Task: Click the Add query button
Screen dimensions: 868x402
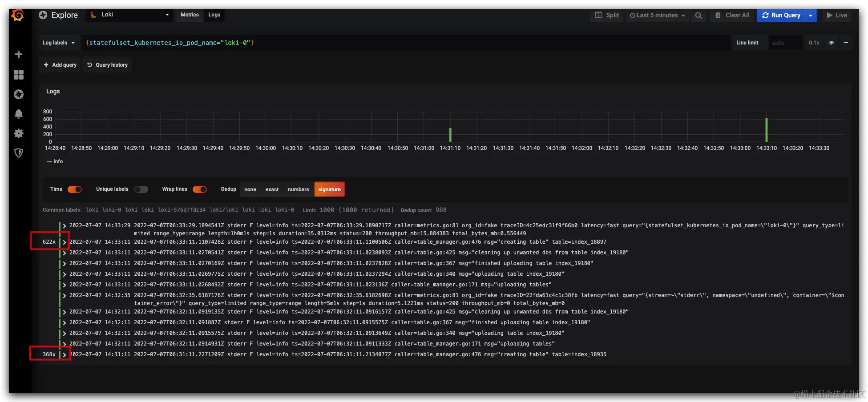Action: (x=60, y=65)
